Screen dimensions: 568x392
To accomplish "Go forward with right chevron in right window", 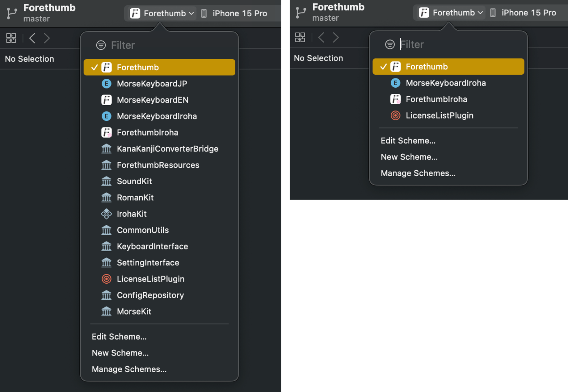I will tap(336, 37).
